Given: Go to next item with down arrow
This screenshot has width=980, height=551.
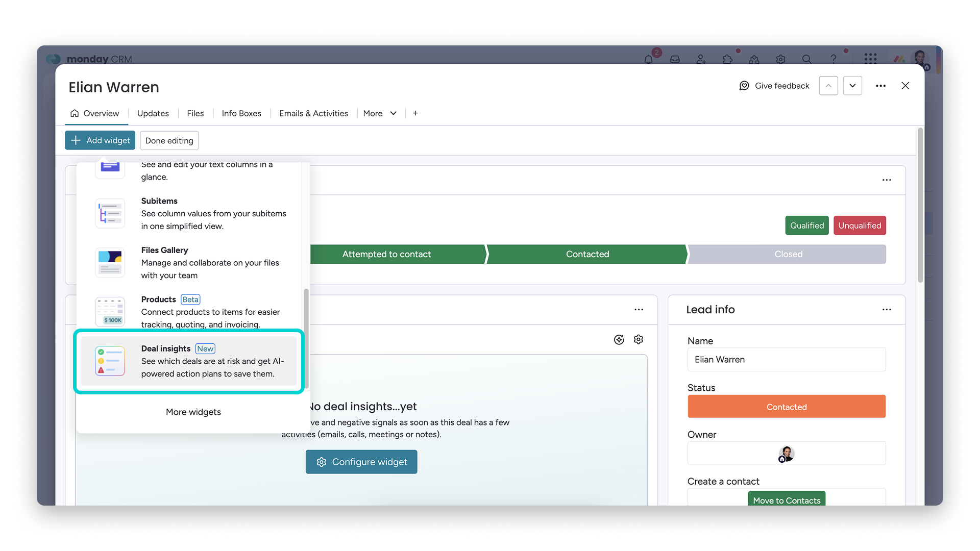Looking at the screenshot, I should tap(852, 86).
